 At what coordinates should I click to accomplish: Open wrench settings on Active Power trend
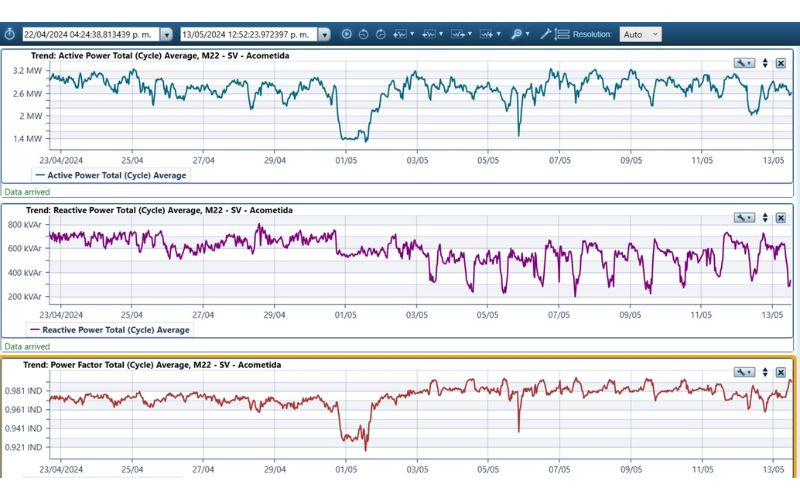[x=744, y=62]
